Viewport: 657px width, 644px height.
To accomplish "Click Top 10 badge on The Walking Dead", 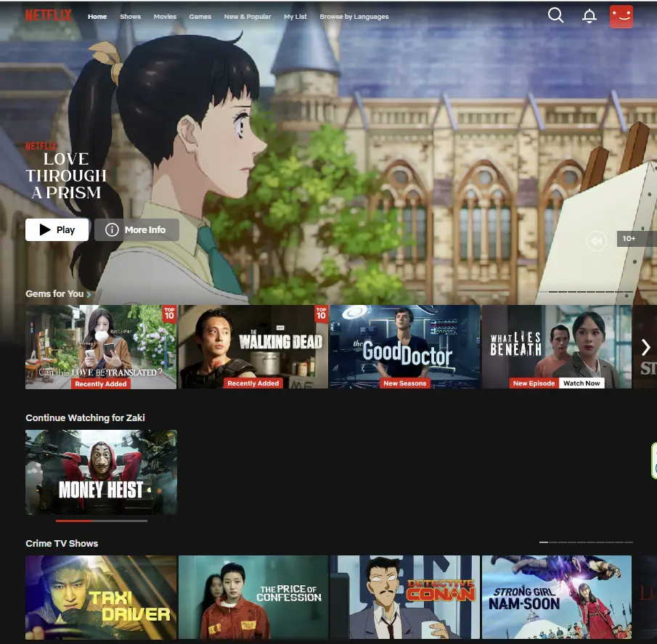I will [x=322, y=314].
